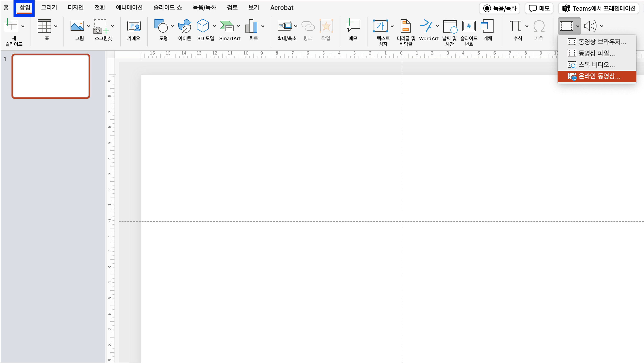The height and width of the screenshot is (363, 644).
Task: Click the Record (녹음/녹화) button at top right
Action: pyautogui.click(x=499, y=8)
